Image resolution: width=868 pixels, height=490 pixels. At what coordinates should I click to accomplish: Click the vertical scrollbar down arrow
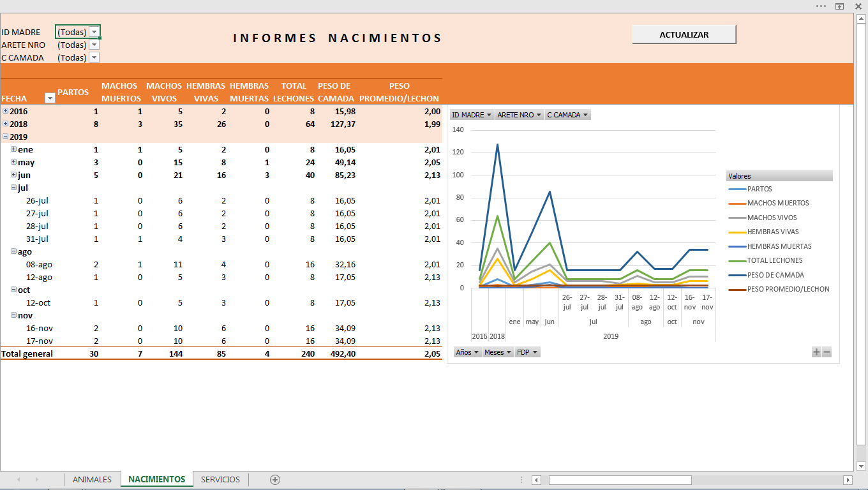coord(861,466)
